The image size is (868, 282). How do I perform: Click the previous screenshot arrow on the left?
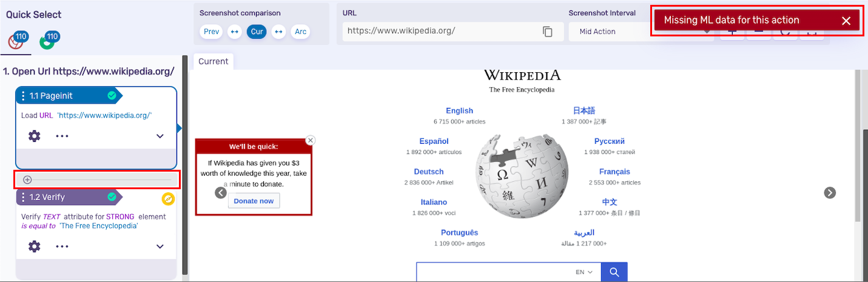click(x=221, y=192)
